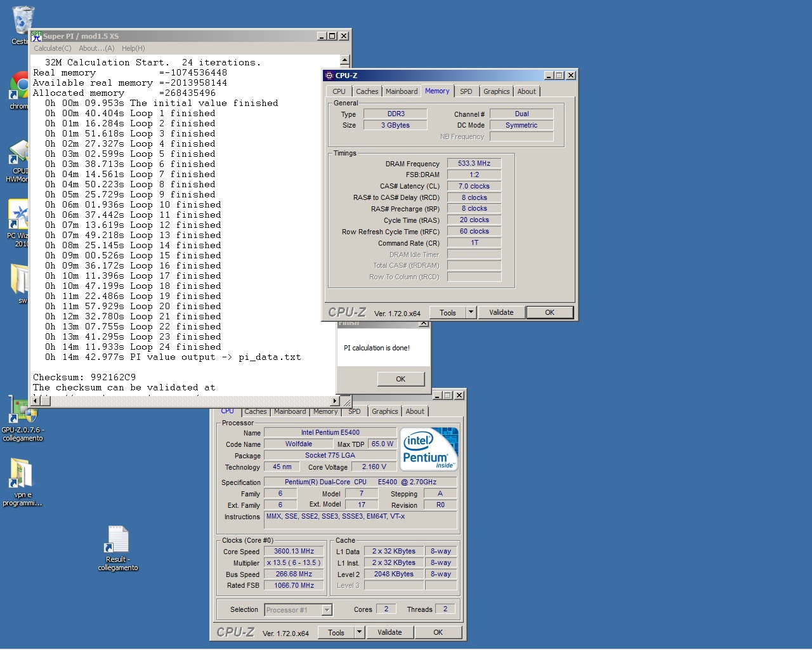Viewport: 812px width, 650px height.
Task: Click the Intel Pentium inside logo
Action: tap(429, 449)
